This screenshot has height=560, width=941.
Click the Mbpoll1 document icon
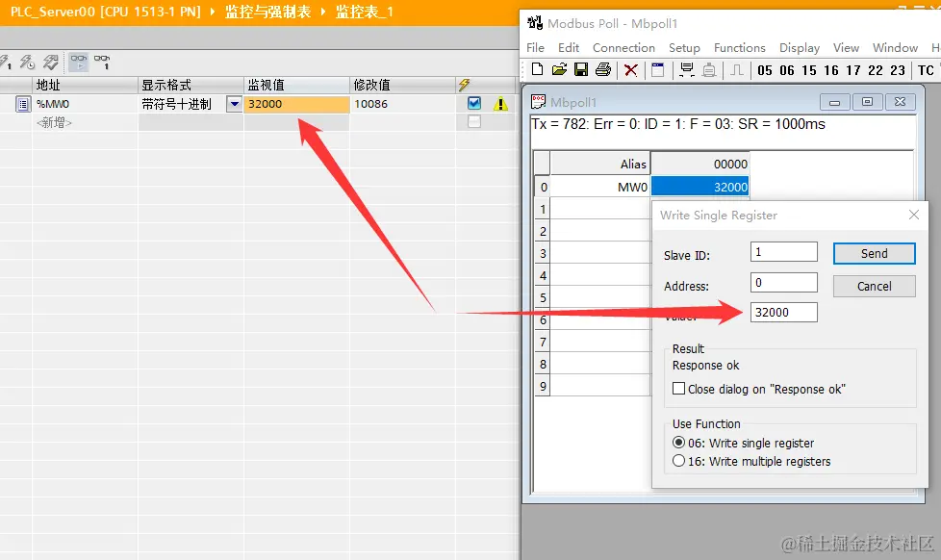click(538, 101)
